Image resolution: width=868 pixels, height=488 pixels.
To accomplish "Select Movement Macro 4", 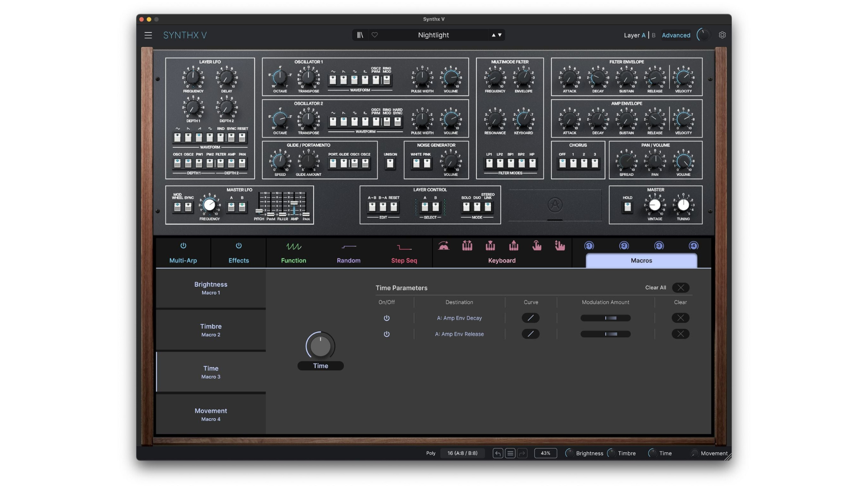I will (211, 414).
